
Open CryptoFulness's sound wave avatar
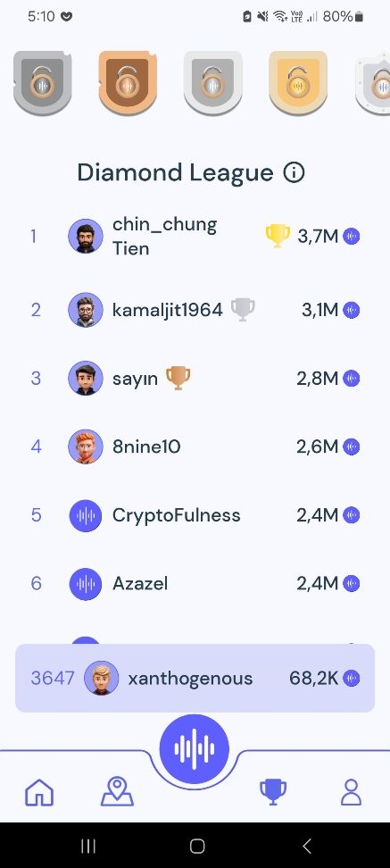click(x=86, y=515)
